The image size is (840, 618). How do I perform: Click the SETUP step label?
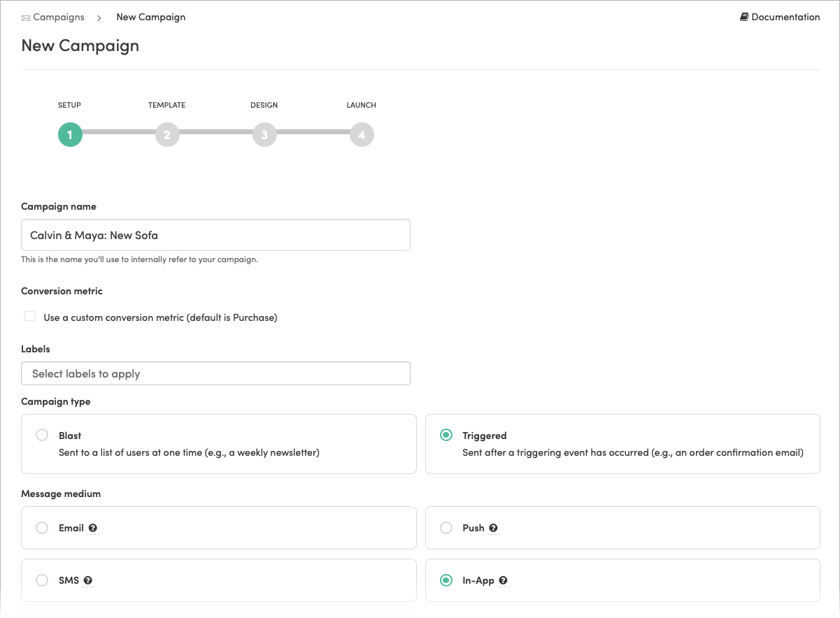click(70, 105)
